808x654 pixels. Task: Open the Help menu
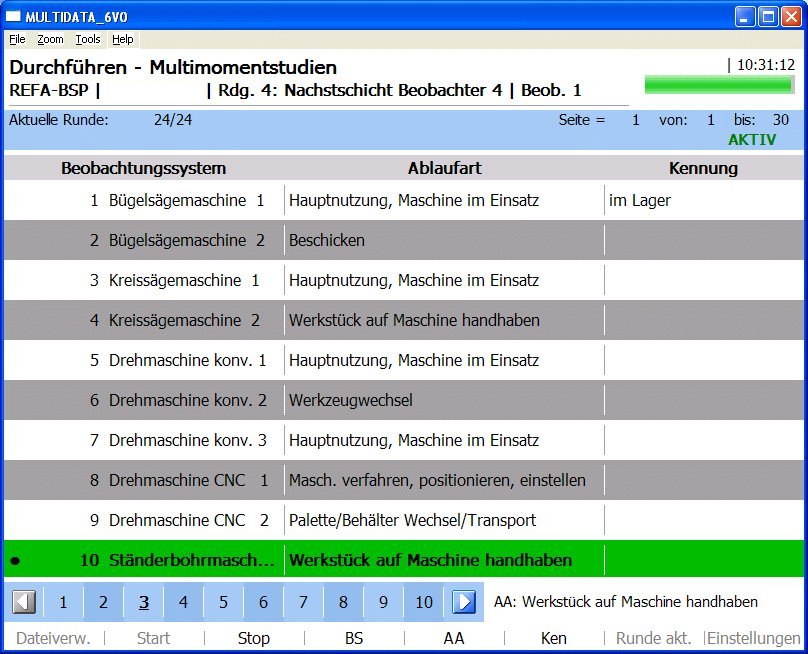pyautogui.click(x=122, y=39)
